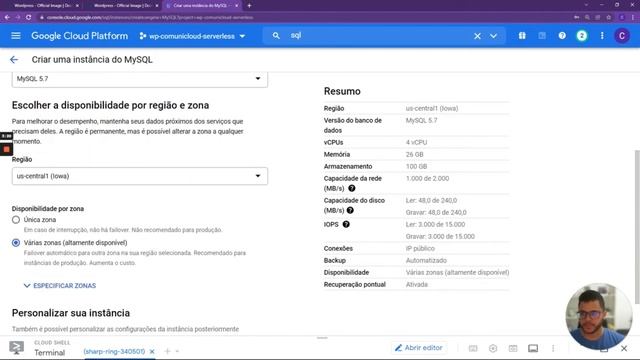Click the us-central1 (Iowa) summary value
Screen dimensions: 640x360
tap(432, 109)
